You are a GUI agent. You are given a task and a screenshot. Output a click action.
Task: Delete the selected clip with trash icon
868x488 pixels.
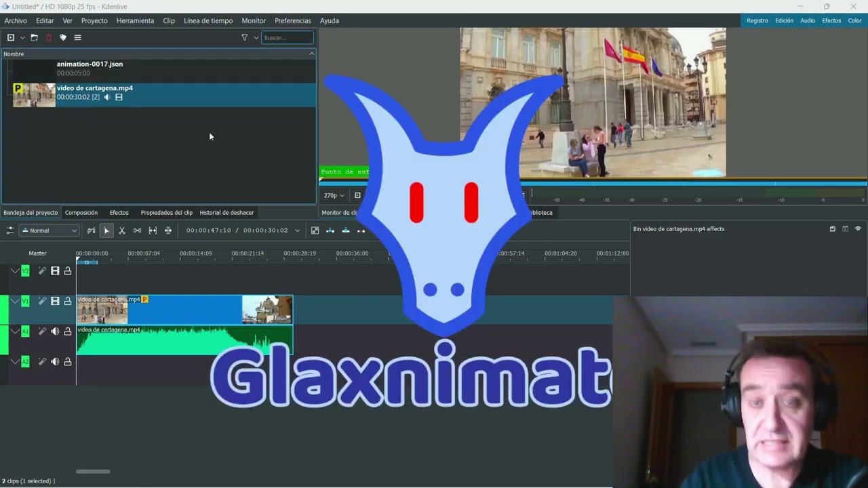[48, 38]
